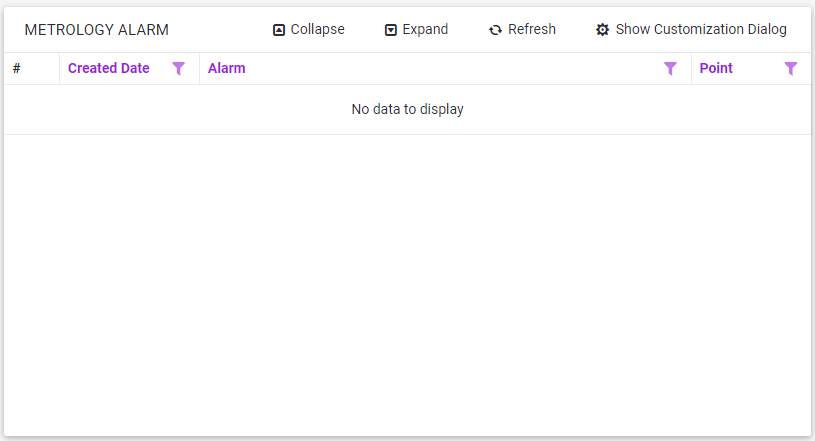Click divider between Created Date and Alarm columns
This screenshot has width=815, height=441.
pos(200,69)
